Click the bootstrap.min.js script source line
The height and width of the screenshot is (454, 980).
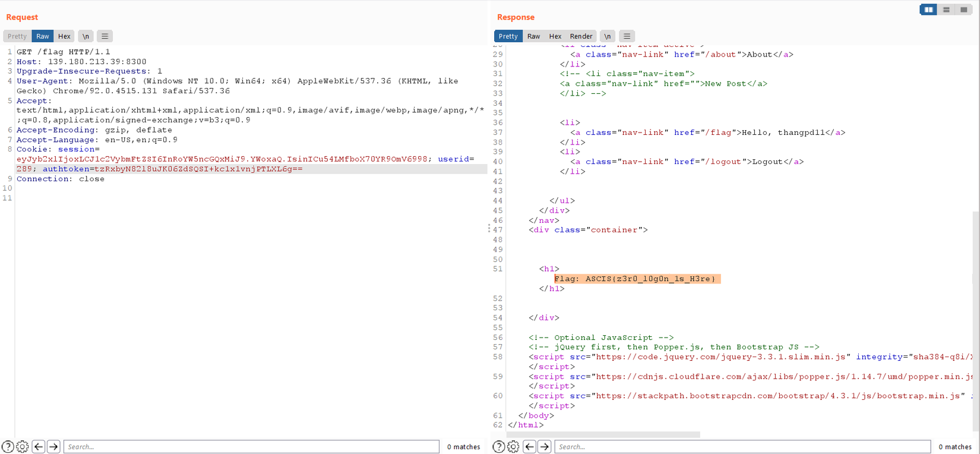[x=751, y=396]
